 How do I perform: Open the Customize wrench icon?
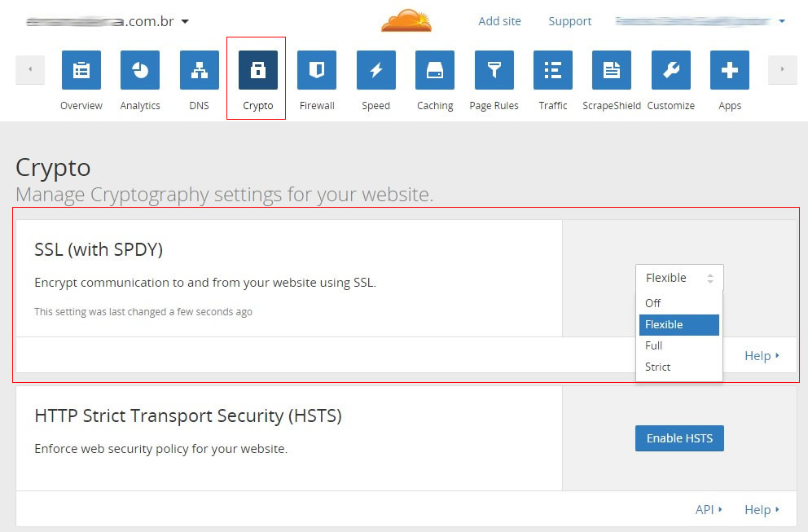click(671, 70)
